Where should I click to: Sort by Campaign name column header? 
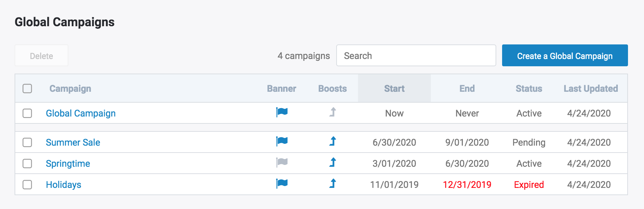click(x=70, y=88)
